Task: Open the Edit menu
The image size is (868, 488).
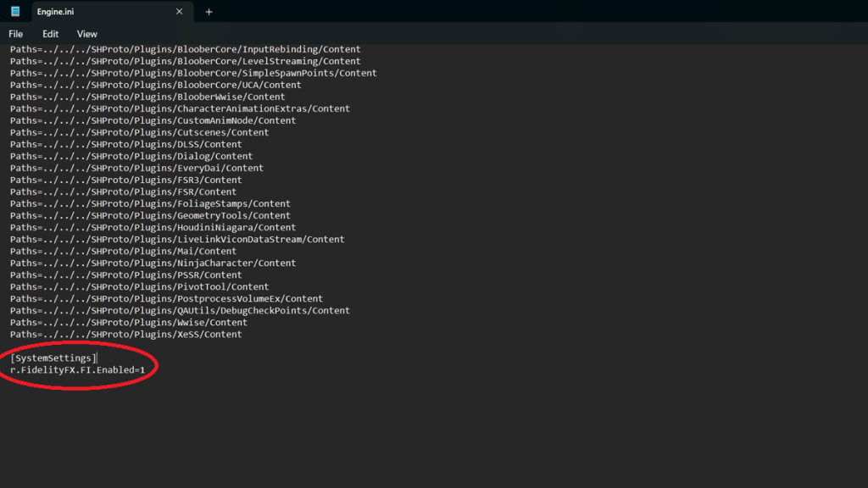Action: tap(51, 34)
